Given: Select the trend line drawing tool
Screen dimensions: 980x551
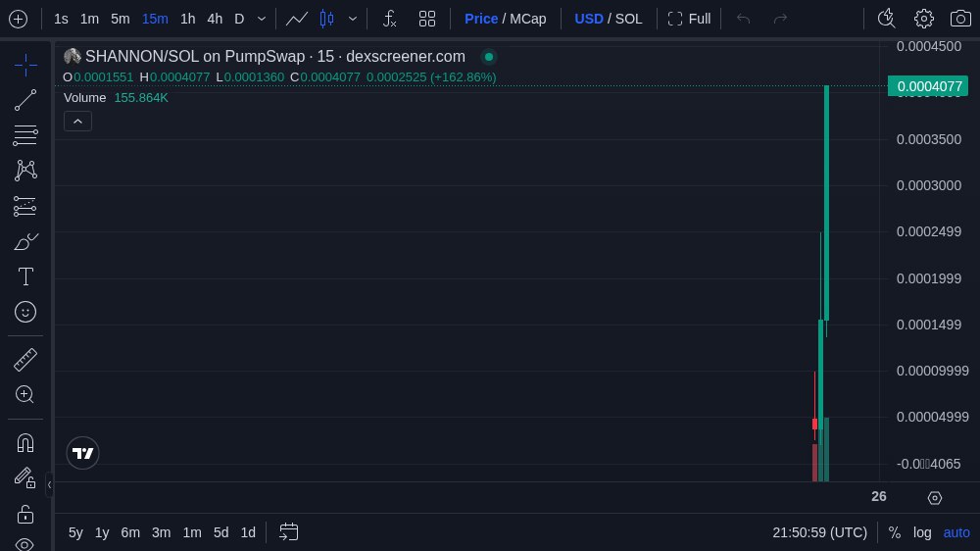Looking at the screenshot, I should pyautogui.click(x=25, y=100).
